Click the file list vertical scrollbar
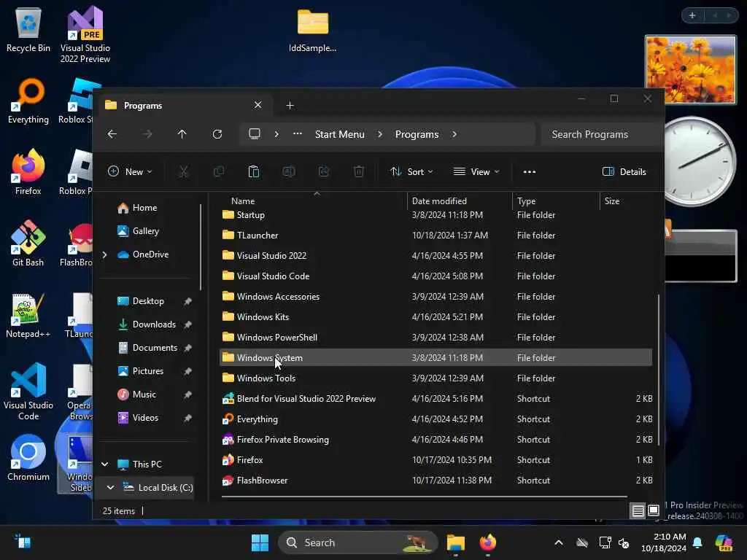The height and width of the screenshot is (560, 747). point(659,370)
